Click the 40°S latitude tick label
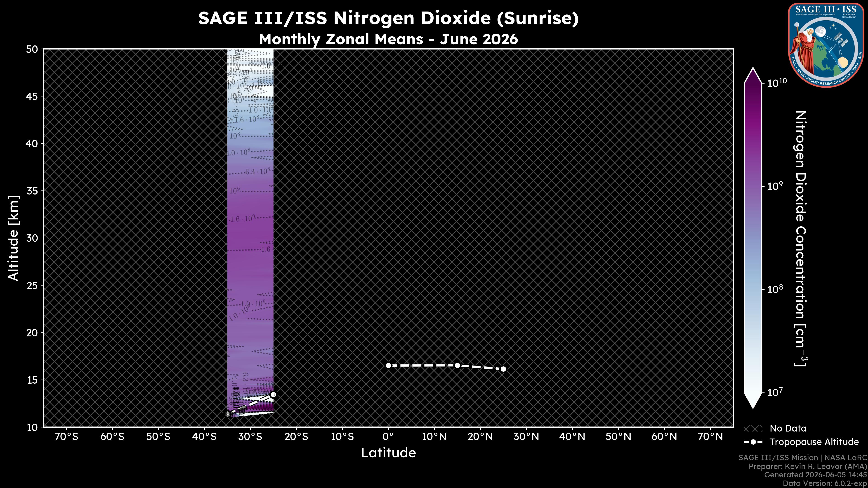 [x=204, y=437]
